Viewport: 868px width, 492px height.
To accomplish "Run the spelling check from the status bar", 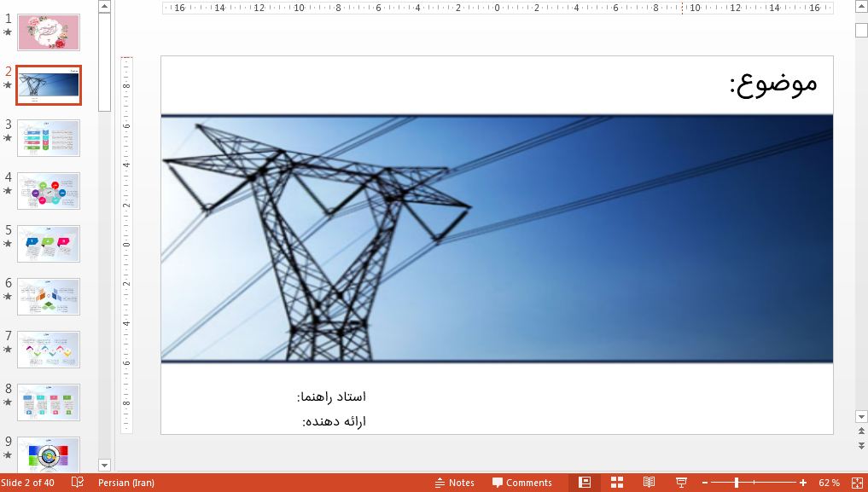I will 78,483.
